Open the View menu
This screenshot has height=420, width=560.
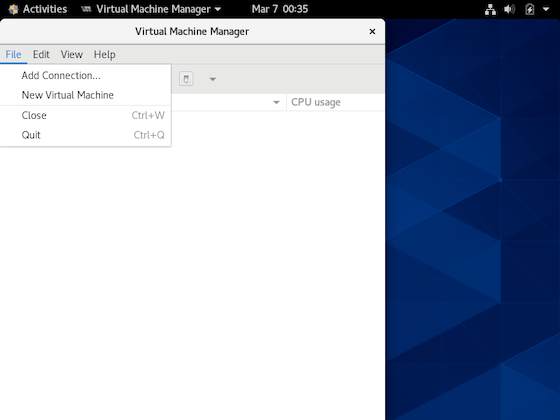click(71, 55)
